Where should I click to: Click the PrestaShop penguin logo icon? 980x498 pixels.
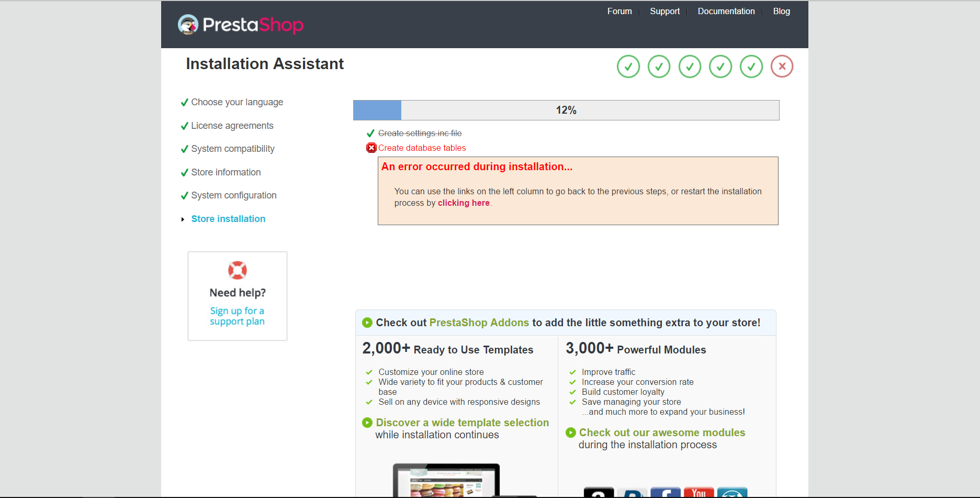(188, 24)
